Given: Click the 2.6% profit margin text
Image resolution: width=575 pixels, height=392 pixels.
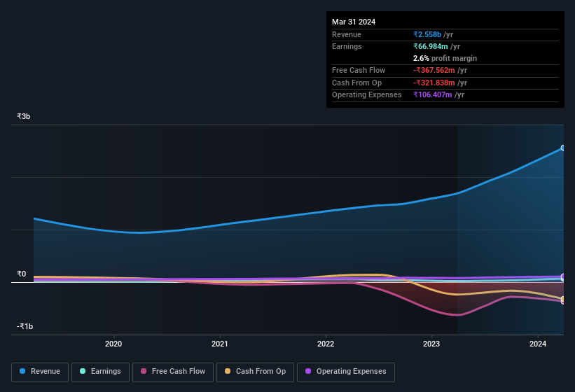Looking at the screenshot, I should coord(445,58).
